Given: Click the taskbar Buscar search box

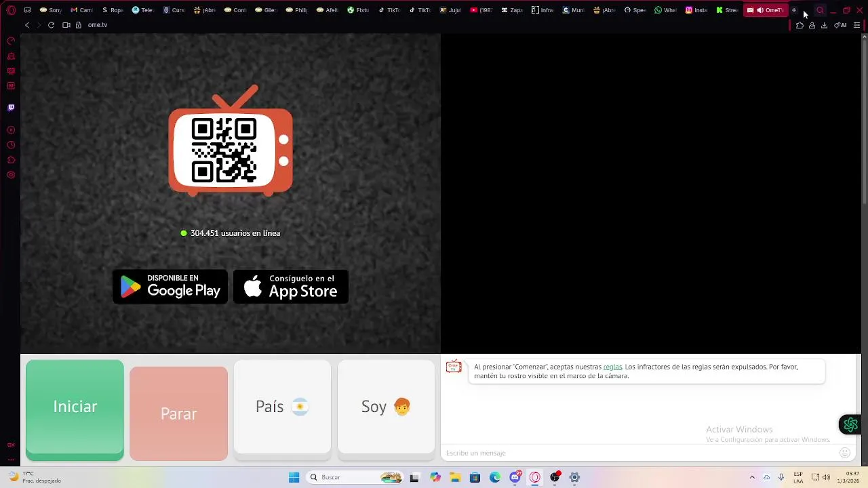Looking at the screenshot, I should [355, 478].
